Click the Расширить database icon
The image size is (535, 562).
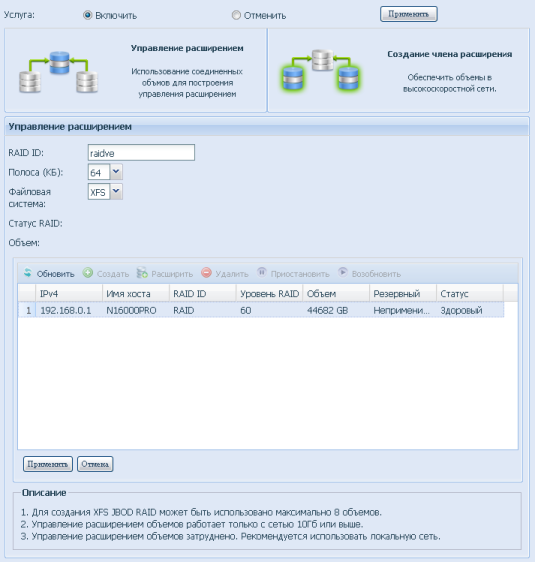click(x=142, y=273)
